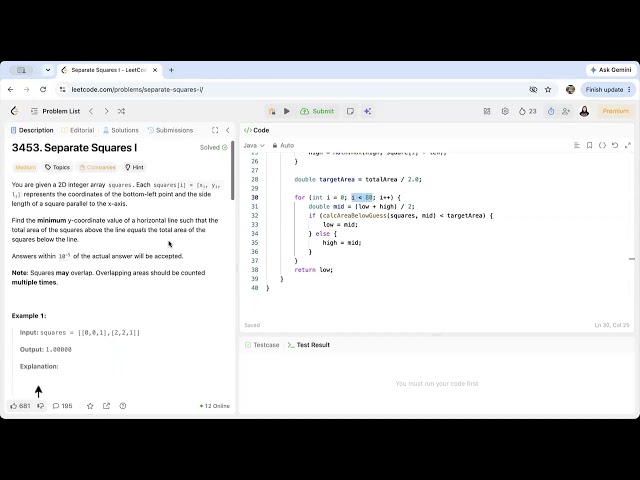The width and height of the screenshot is (640, 480).
Task: Expand the code editor fullscreen
Action: 628,145
